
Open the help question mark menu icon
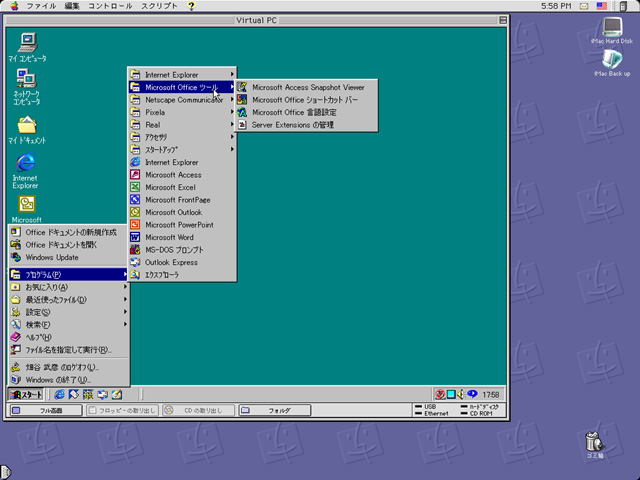[x=191, y=6]
